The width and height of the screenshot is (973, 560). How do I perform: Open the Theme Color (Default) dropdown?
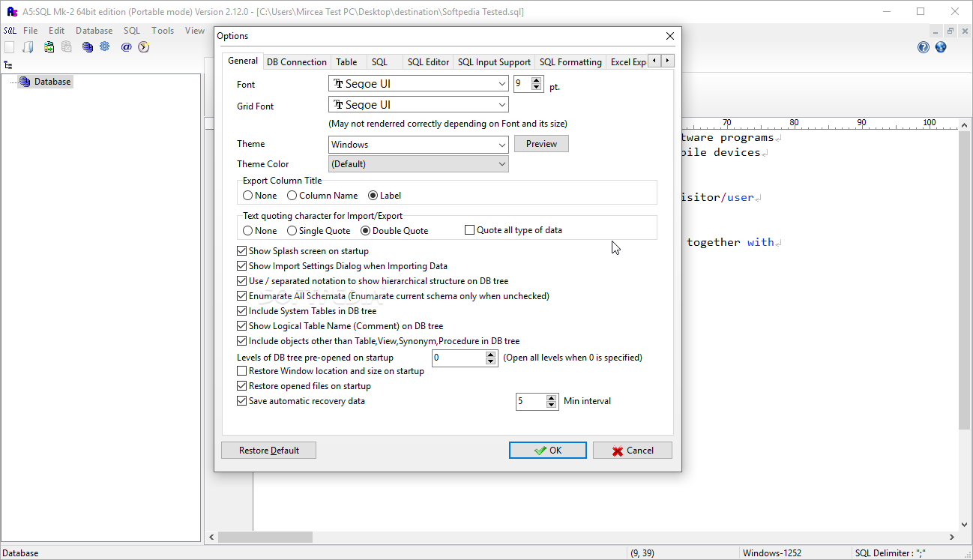click(418, 163)
